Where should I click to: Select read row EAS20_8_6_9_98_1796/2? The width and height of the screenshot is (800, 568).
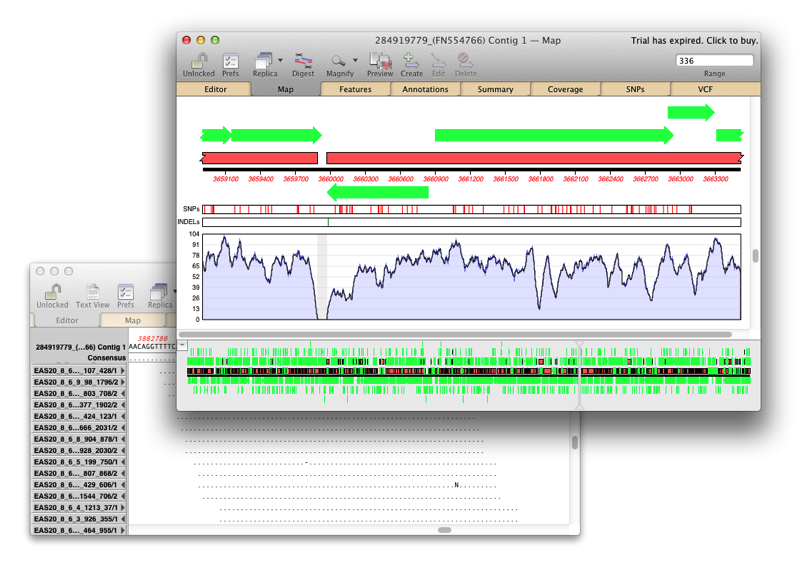point(79,382)
